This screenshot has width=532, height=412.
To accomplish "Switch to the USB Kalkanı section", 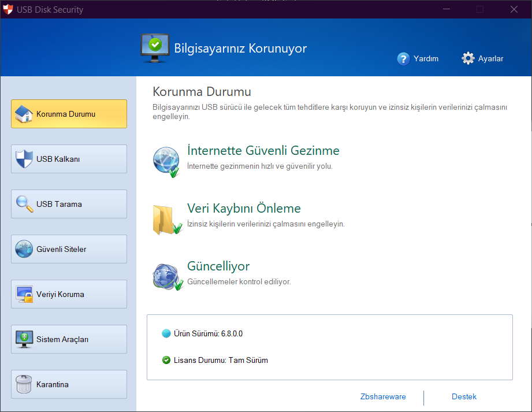I will pyautogui.click(x=69, y=159).
